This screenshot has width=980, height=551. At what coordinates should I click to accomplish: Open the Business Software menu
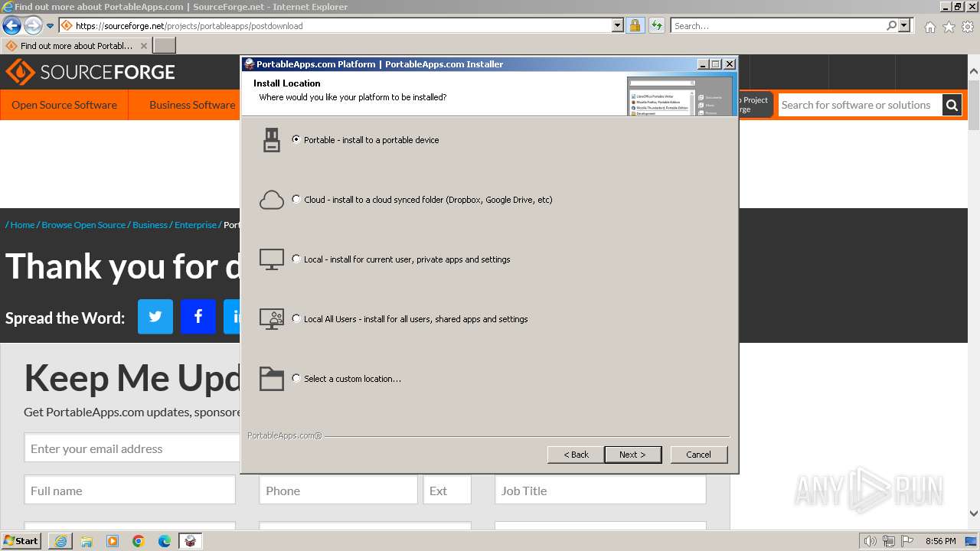[192, 105]
